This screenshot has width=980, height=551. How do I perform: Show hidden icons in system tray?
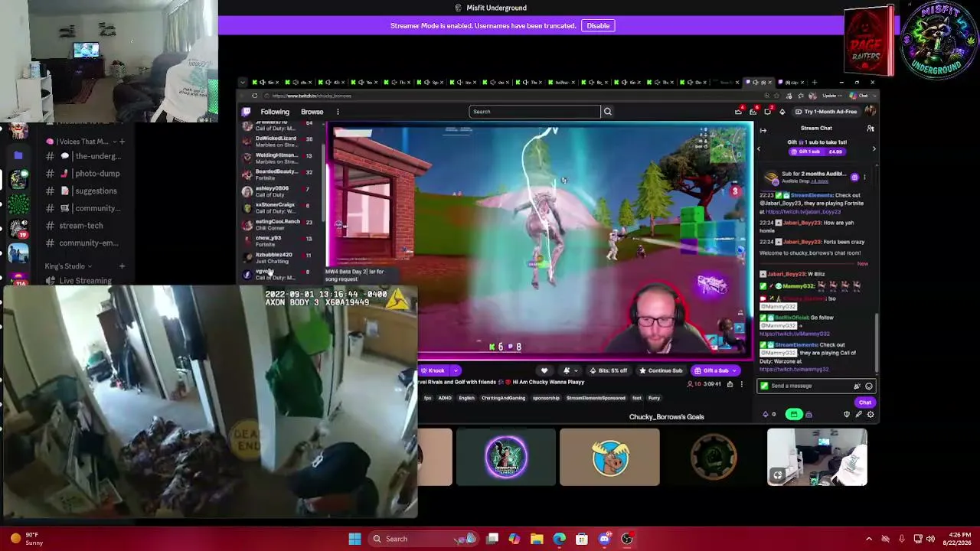coord(868,539)
